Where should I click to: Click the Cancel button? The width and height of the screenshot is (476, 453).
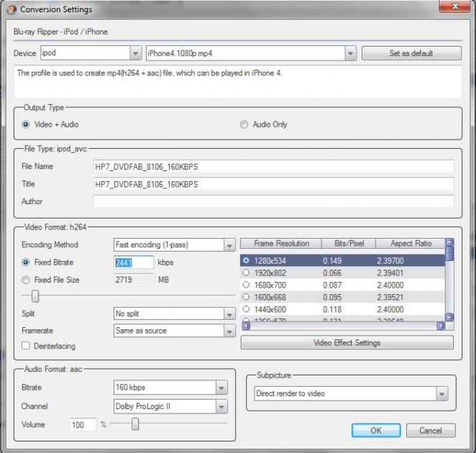tap(431, 431)
